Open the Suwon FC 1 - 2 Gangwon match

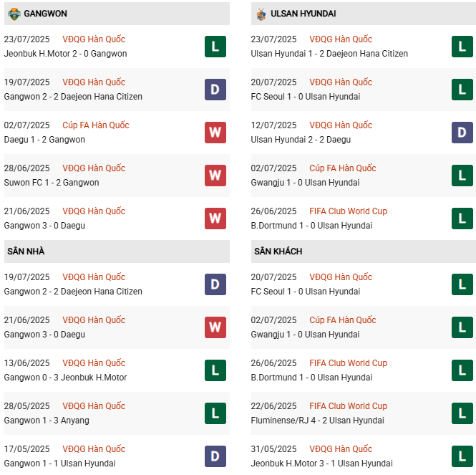click(x=52, y=183)
